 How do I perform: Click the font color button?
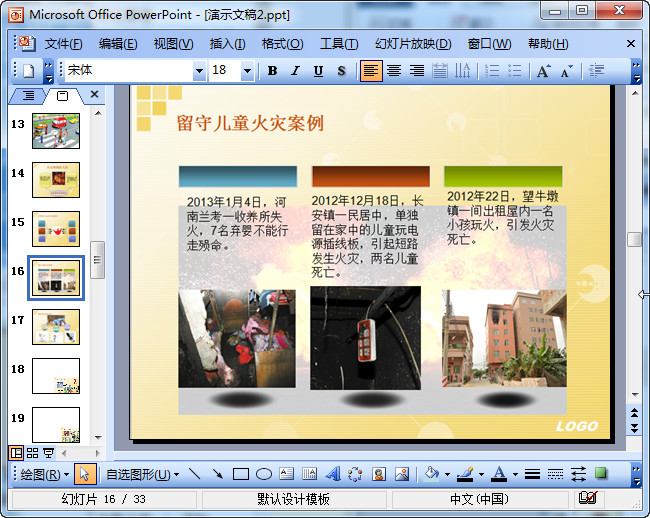pos(499,474)
